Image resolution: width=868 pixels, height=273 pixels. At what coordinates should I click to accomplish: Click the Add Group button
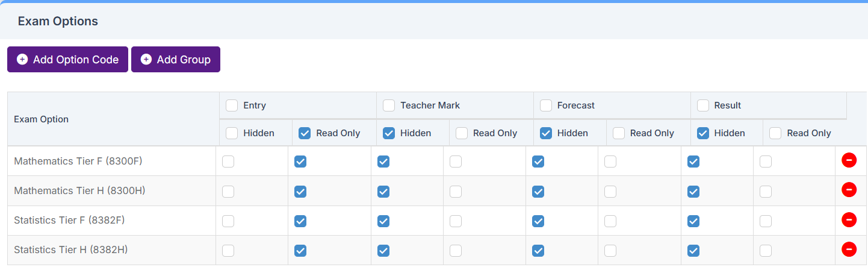point(176,60)
